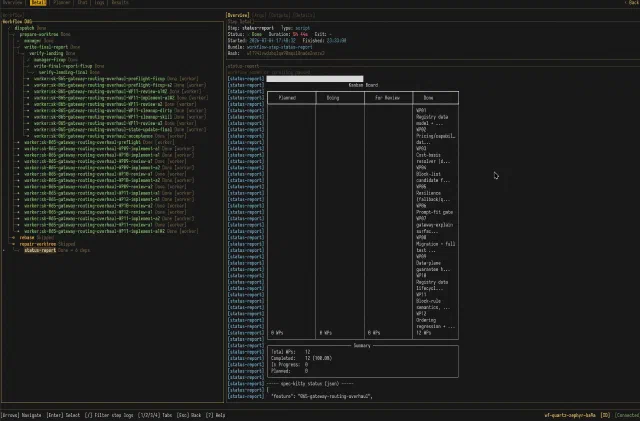Screen dimensions: 640x421
Task: Click the [Esc] Back hint in footer
Action: [x=189, y=415]
